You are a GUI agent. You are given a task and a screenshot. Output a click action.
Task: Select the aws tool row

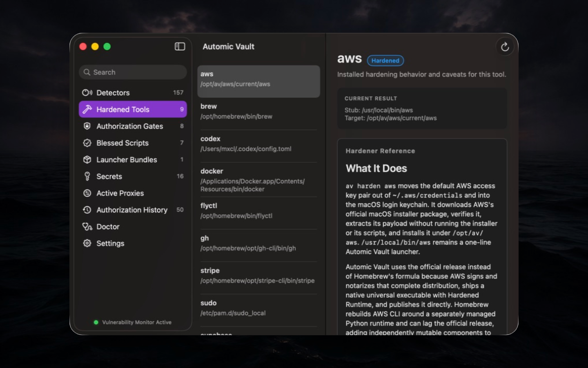(258, 81)
